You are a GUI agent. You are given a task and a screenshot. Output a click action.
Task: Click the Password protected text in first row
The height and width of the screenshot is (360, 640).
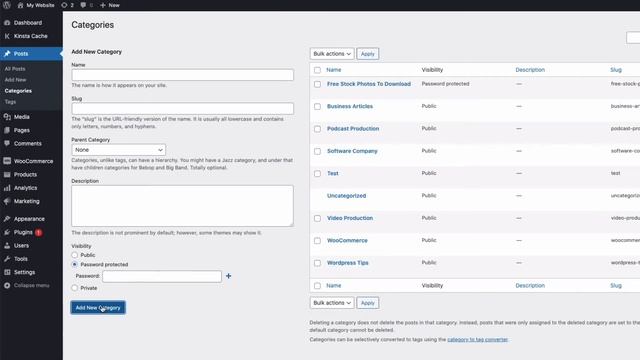tap(445, 84)
